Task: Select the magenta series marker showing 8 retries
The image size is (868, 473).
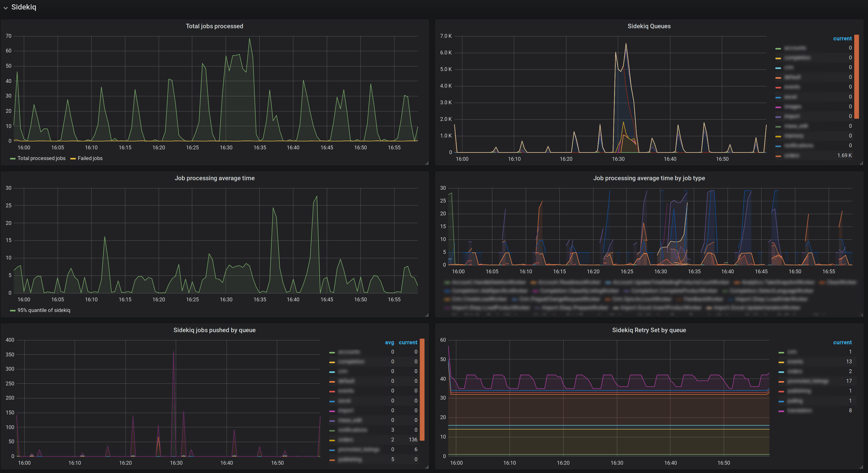Action: click(x=781, y=410)
